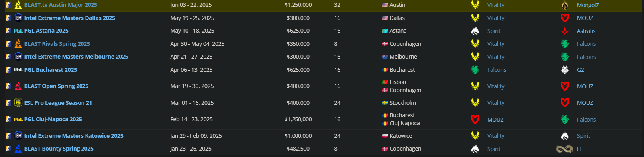Click the Counter-Strike game icon in Austin Major row
This screenshot has height=157, width=644.
point(8,5)
